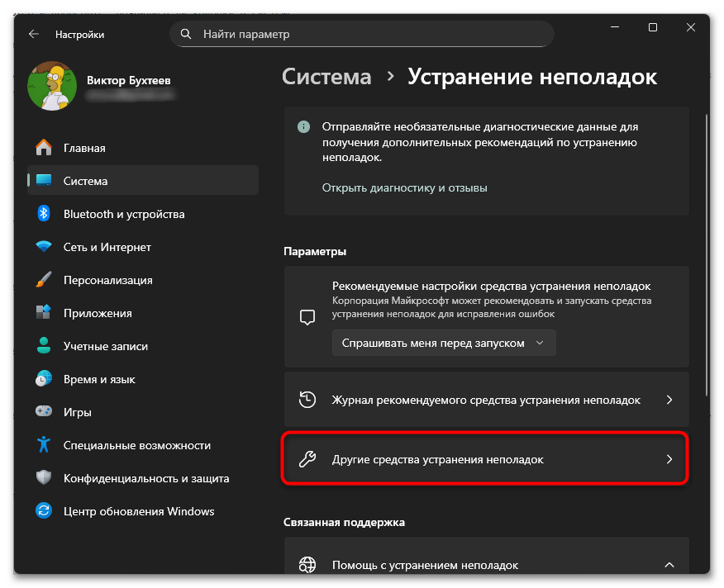Expand Журнал рекомендуемого средства устранения неполадок
Screen dimensions: 724x588
point(484,399)
